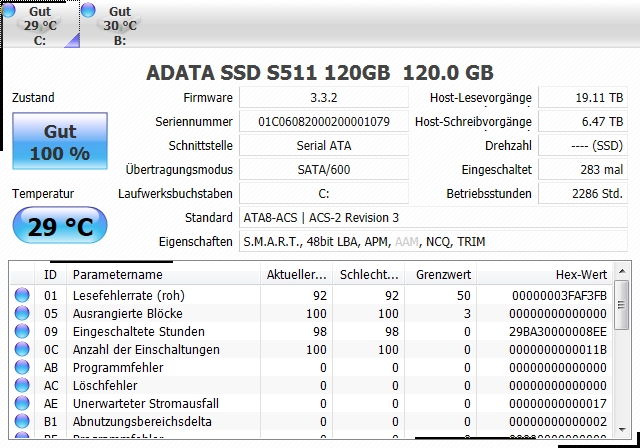This screenshot has height=448, width=640.
Task: Select the Löschfehler parameter name
Action: click(x=105, y=385)
